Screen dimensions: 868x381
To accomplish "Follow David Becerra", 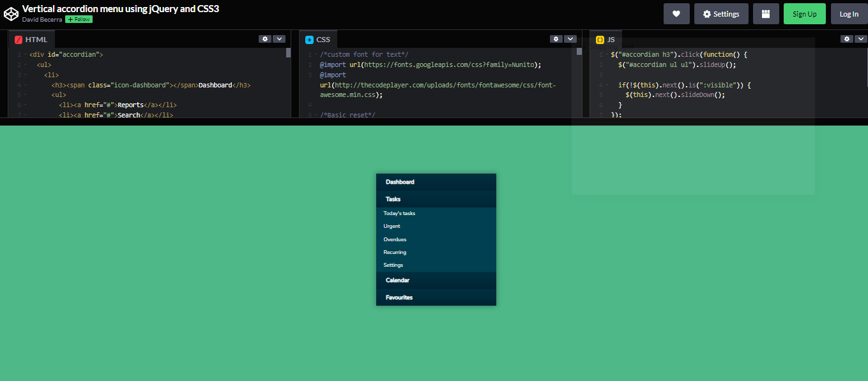I will click(x=79, y=19).
